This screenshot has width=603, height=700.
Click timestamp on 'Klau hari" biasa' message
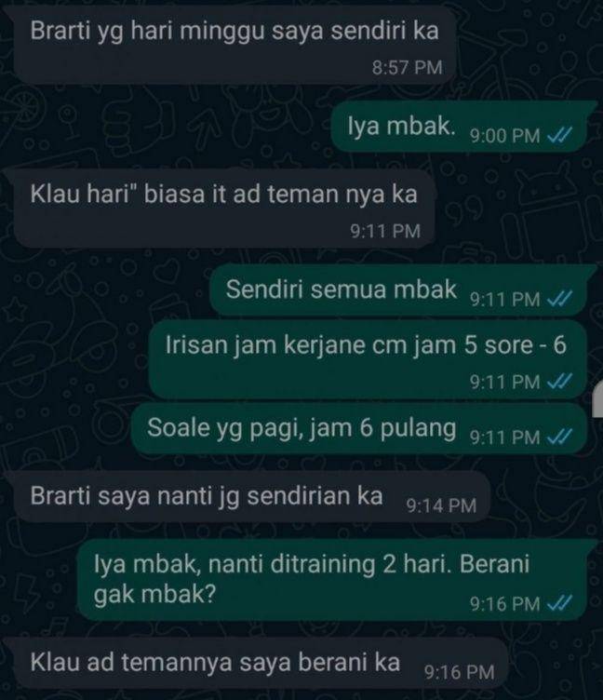tap(385, 231)
